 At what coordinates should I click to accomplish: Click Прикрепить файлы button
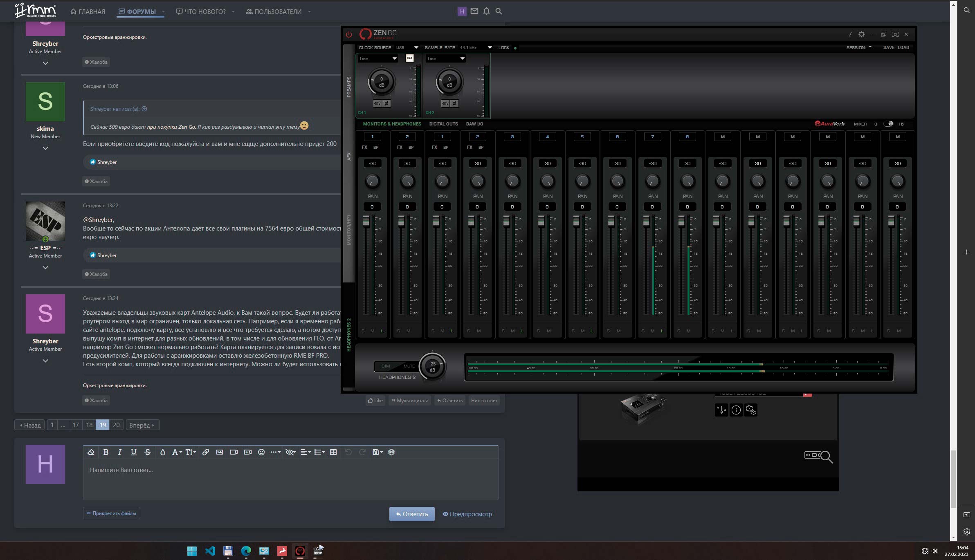111,513
